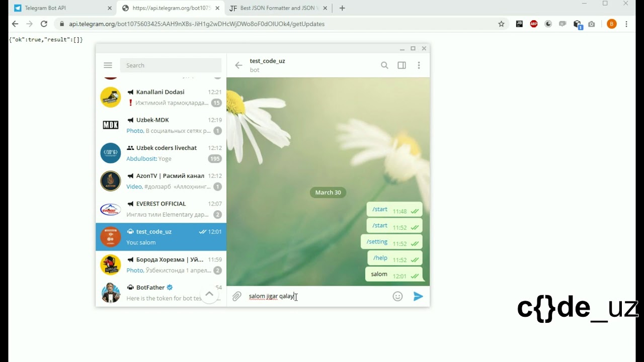Click the /start message sent at 11:52
Image resolution: width=644 pixels, height=362 pixels.
click(394, 226)
